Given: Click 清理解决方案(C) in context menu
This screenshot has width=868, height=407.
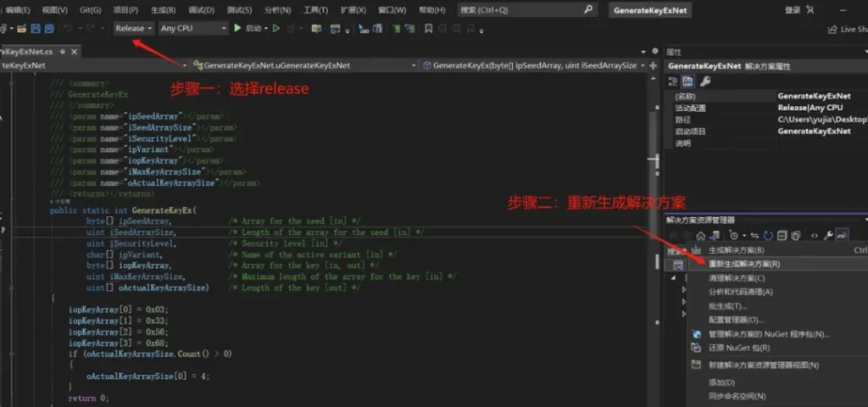Looking at the screenshot, I should coord(736,278).
